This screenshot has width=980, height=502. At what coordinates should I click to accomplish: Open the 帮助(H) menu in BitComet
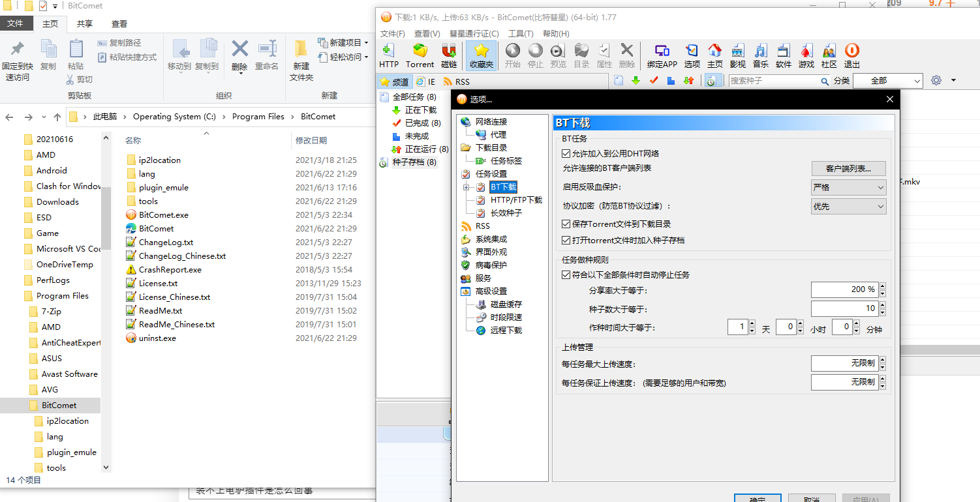click(556, 33)
